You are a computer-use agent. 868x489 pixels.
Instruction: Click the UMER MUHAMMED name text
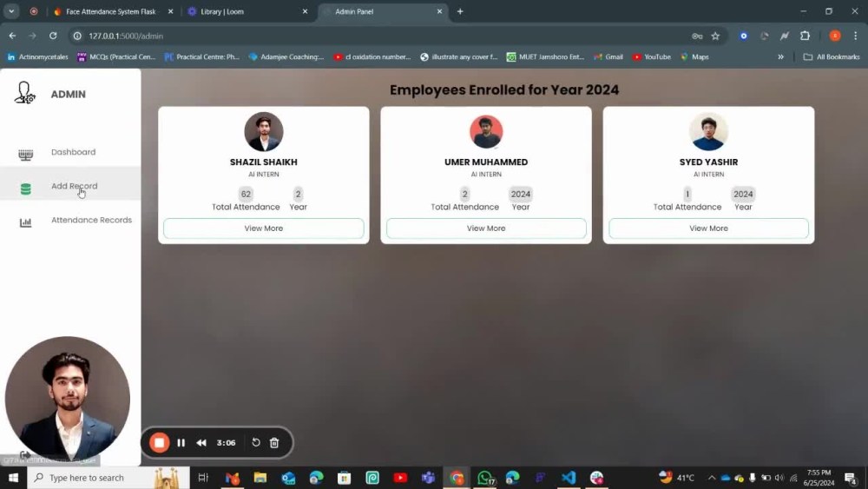[x=486, y=162]
